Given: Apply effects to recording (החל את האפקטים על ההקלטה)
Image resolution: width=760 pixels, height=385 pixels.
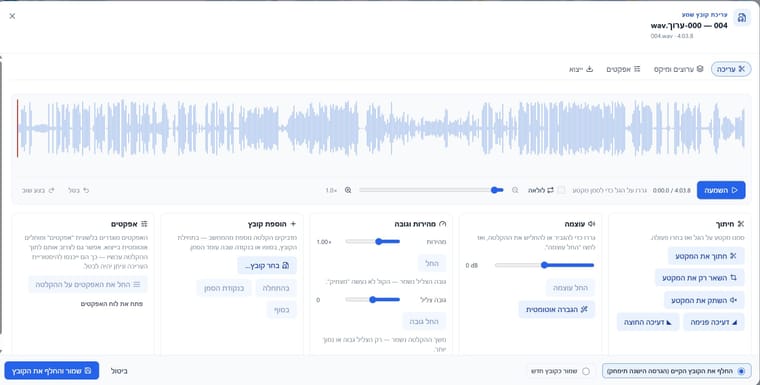Looking at the screenshot, I should pyautogui.click(x=88, y=285).
